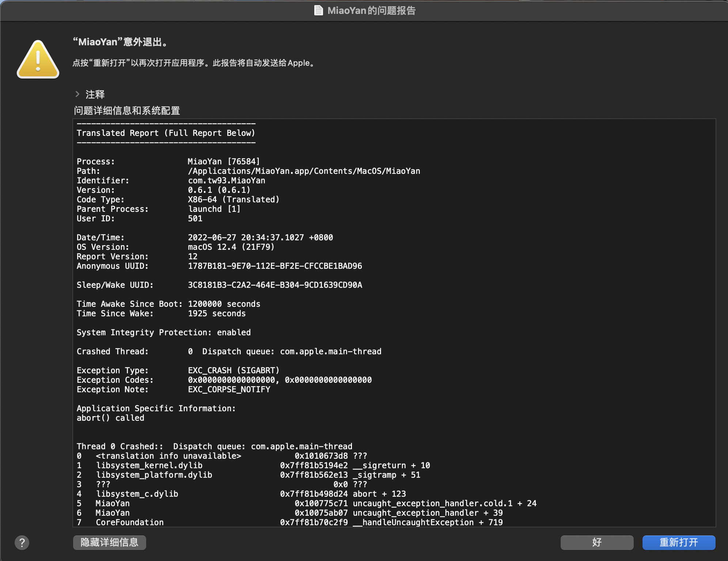Click the Sleep/Wake UUID line
Viewport: 728px width, 561px height.
click(x=219, y=285)
